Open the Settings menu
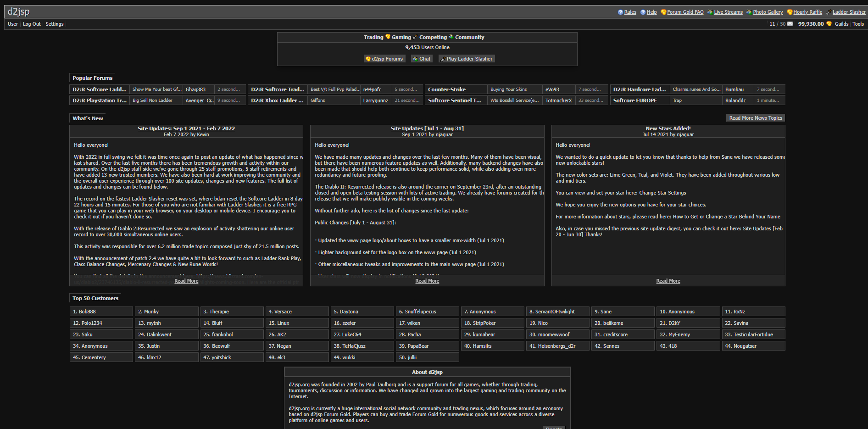This screenshot has height=429, width=868. coord(54,24)
